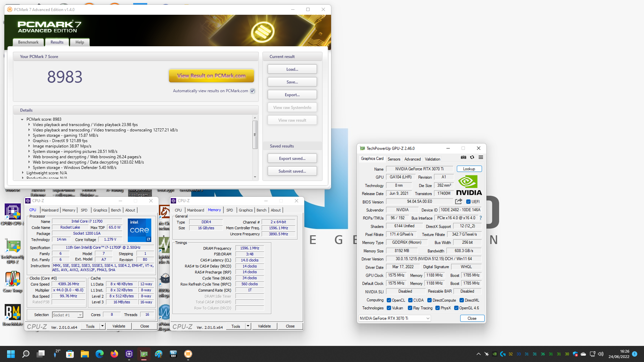Click the NVIDIA tray icon
This screenshot has height=362, width=644.
click(495, 354)
